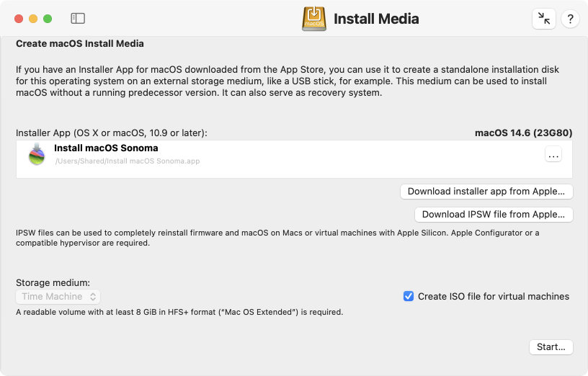Click the /Users/Shared/Install macOS Sonoma.app path
588x376 pixels.
[128, 161]
